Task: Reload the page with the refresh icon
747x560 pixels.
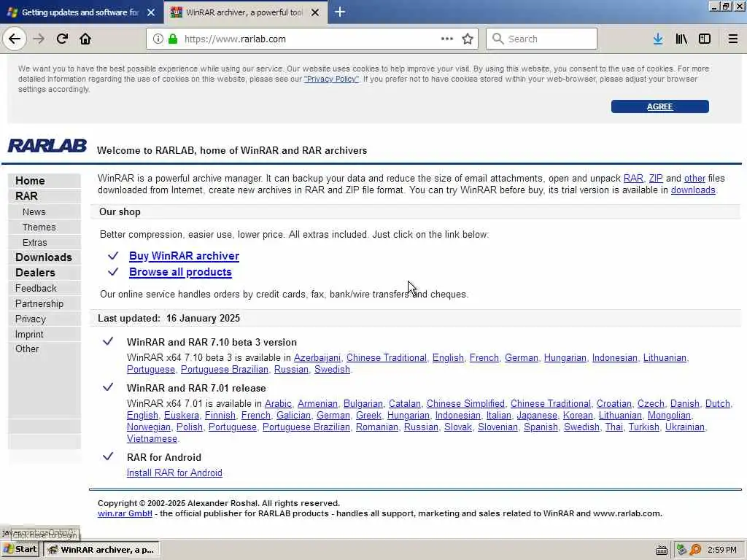Action: coord(62,39)
